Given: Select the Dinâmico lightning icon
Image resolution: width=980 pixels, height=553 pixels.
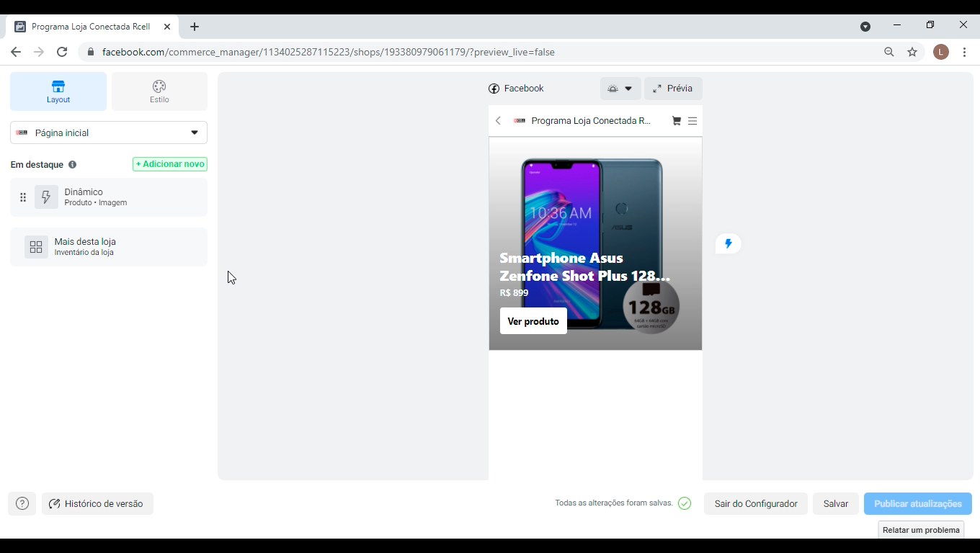Looking at the screenshot, I should pyautogui.click(x=46, y=197).
